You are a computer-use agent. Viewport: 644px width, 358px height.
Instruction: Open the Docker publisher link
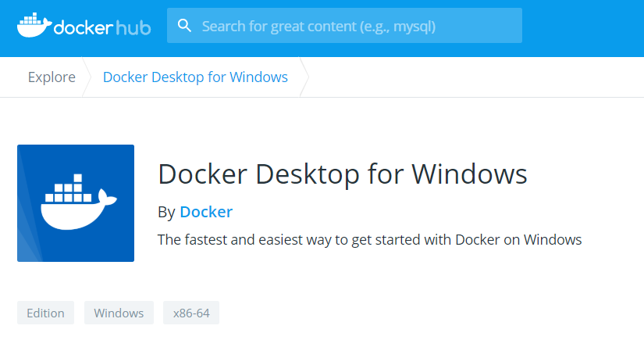[206, 212]
